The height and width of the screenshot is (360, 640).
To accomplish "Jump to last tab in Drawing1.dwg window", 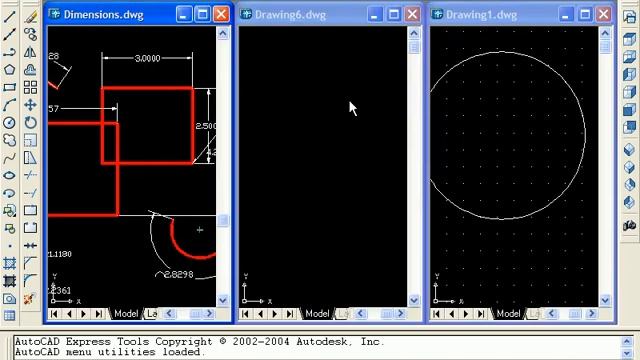I will coord(481,313).
